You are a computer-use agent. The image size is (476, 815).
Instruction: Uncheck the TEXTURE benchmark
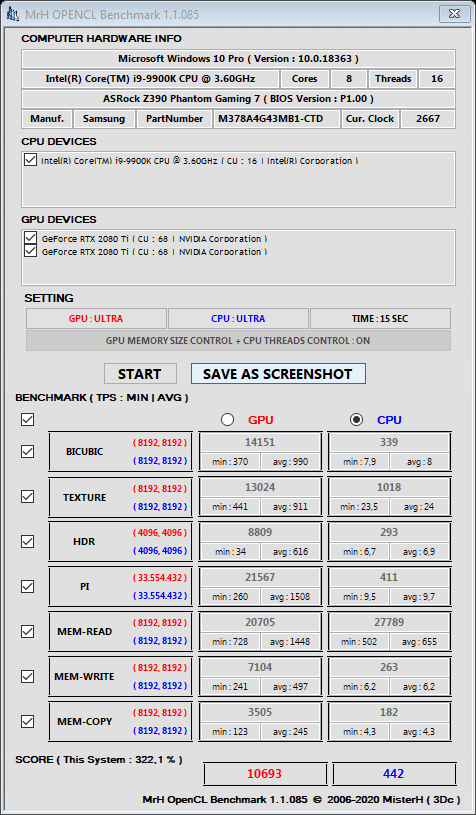[28, 496]
